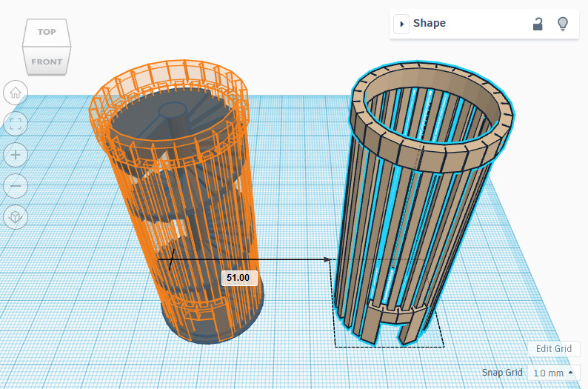Click the 51.00 dimension field
The image size is (588, 389).
[240, 278]
